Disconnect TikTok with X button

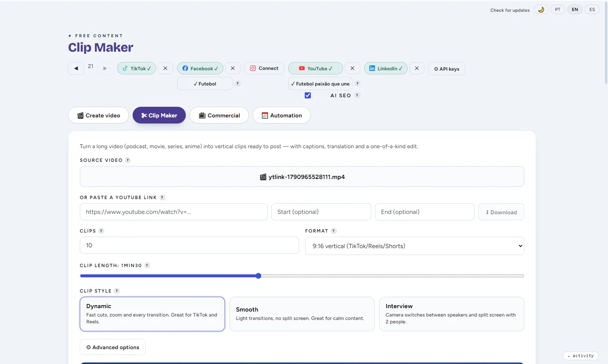tap(165, 68)
